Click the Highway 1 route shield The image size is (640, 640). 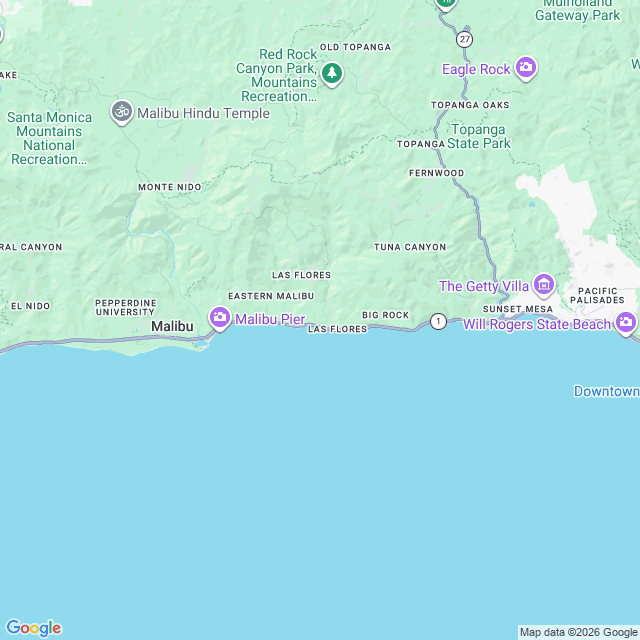(x=438, y=321)
